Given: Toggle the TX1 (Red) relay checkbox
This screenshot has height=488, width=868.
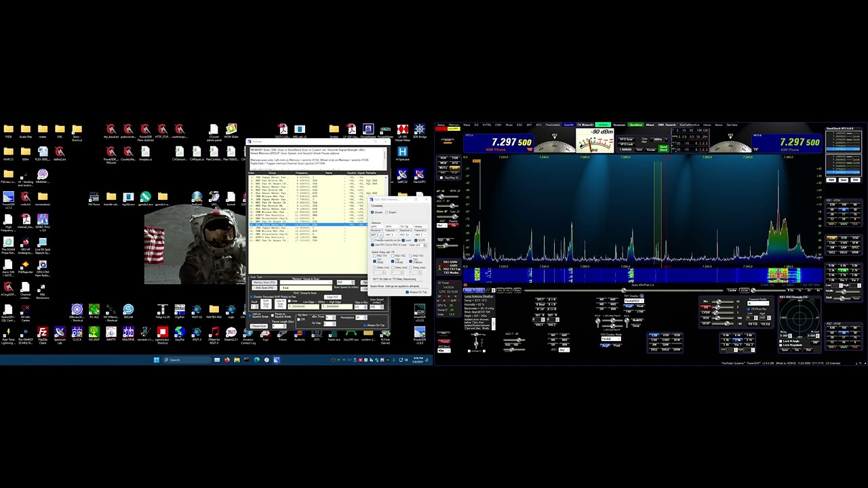Looking at the screenshot, I should click(374, 261).
